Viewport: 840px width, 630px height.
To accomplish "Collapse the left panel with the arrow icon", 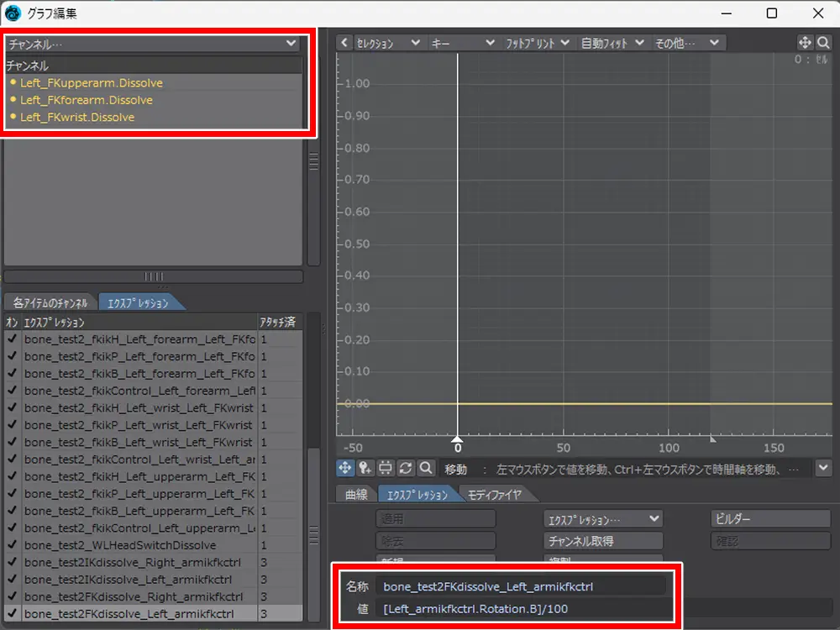I will click(344, 43).
